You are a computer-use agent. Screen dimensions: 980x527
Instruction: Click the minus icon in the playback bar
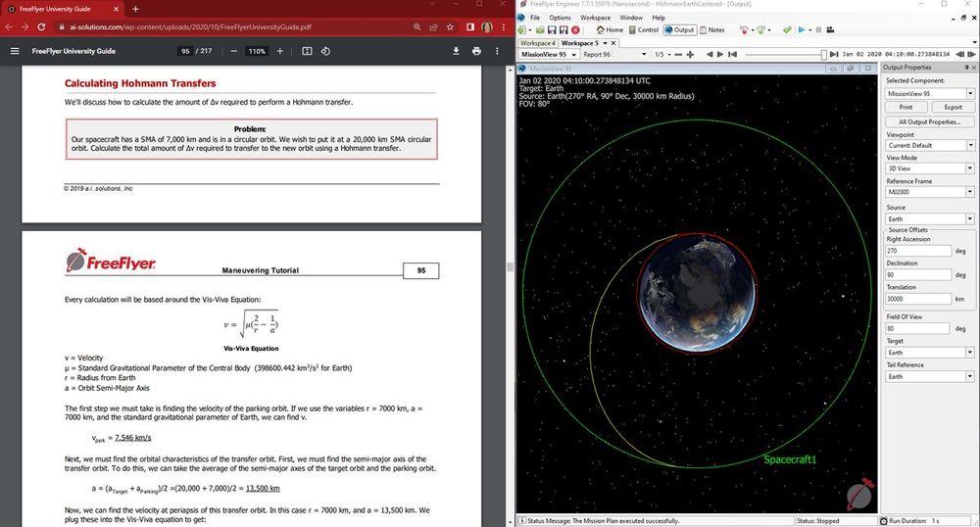pos(678,54)
